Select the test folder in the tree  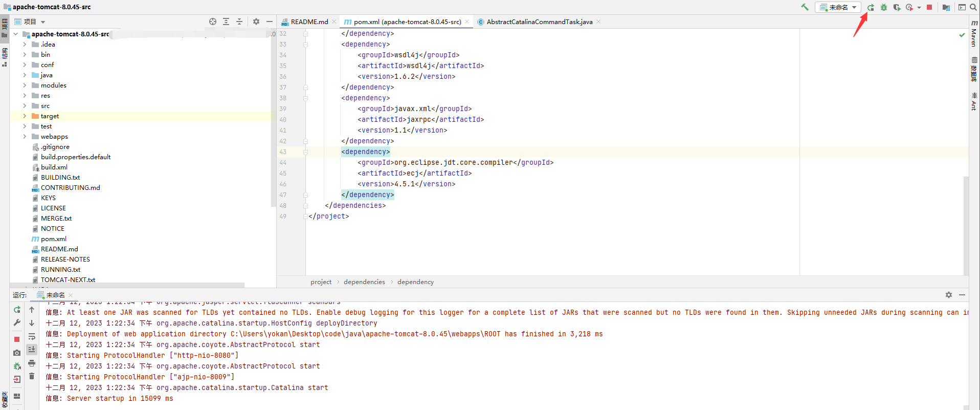coord(46,126)
